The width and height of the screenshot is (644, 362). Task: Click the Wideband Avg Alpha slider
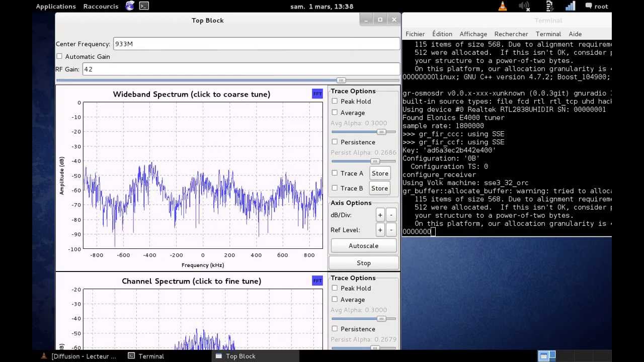[363, 132]
